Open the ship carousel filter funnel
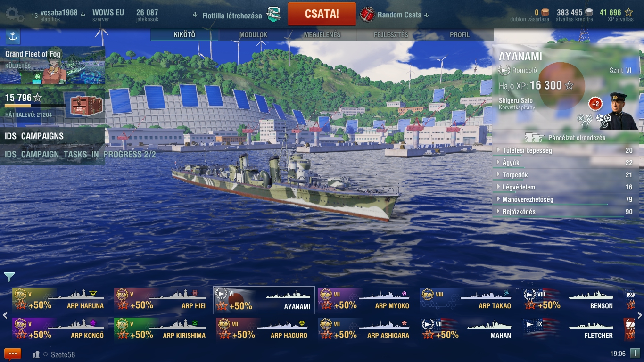The image size is (644, 362). tap(9, 277)
